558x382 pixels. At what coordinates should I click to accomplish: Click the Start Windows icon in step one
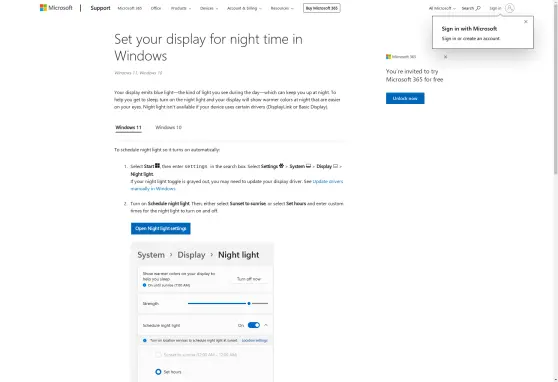point(157,166)
